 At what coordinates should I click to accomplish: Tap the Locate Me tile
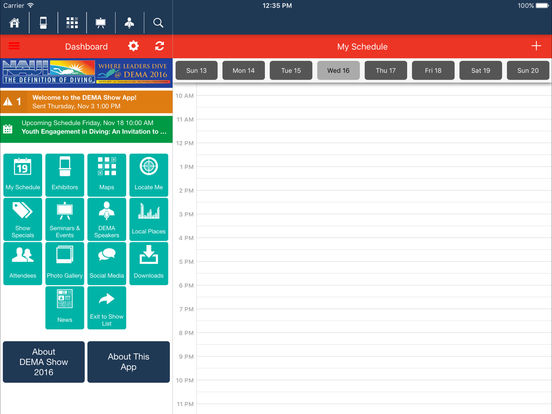pyautogui.click(x=149, y=175)
